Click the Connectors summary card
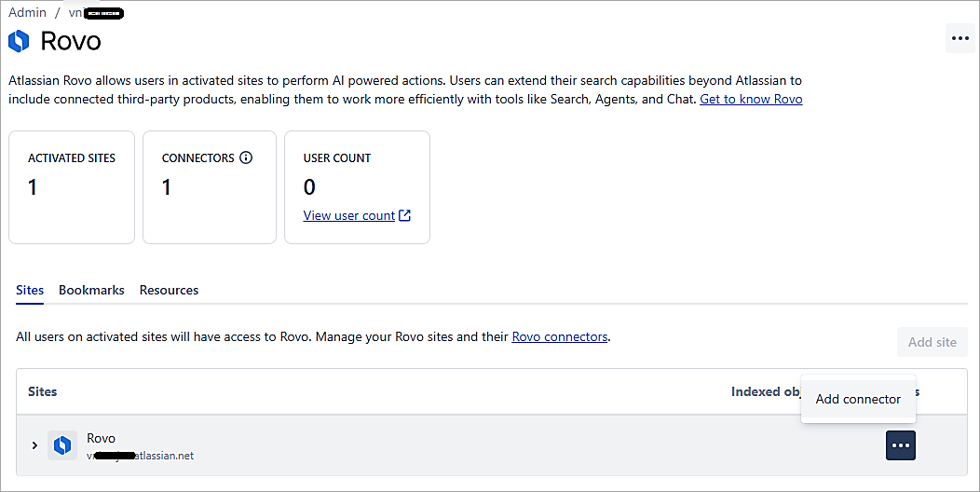980x492 pixels. pyautogui.click(x=209, y=186)
